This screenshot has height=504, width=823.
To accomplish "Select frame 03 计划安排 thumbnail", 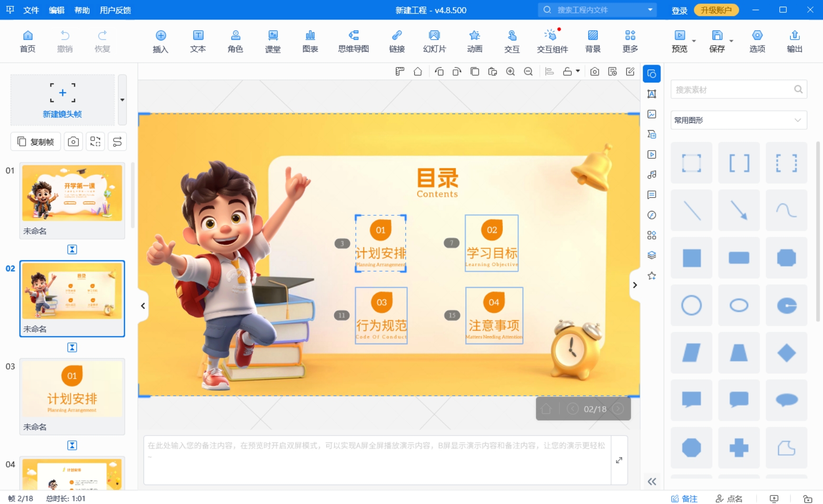I will coord(72,389).
